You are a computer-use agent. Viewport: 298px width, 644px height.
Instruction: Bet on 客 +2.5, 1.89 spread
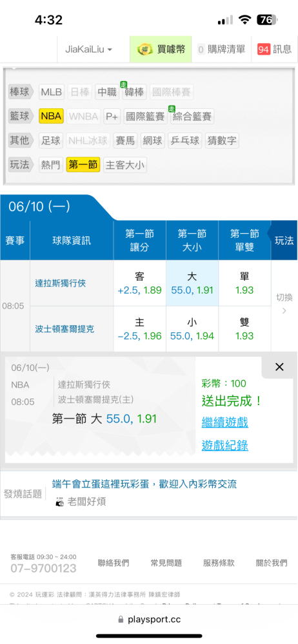pos(139,283)
